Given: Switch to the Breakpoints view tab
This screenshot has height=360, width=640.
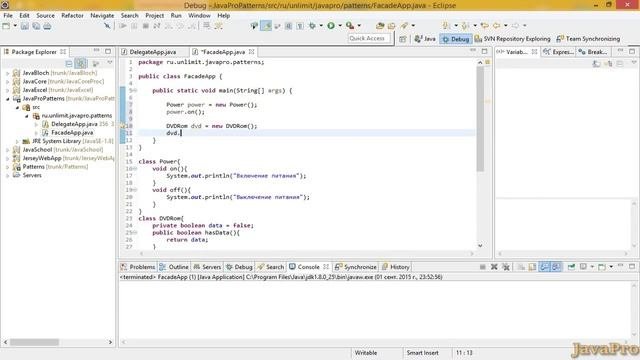Looking at the screenshot, I should coord(593,52).
